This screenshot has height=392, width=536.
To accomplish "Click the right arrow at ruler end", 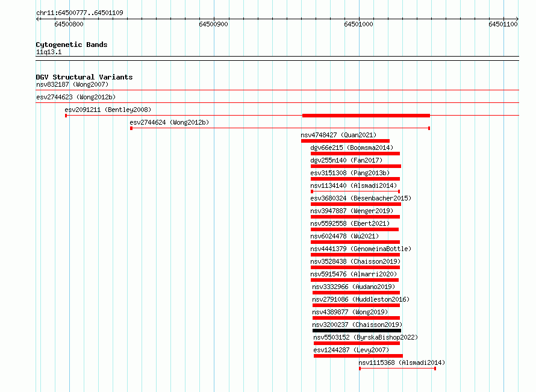I will coord(517,19).
